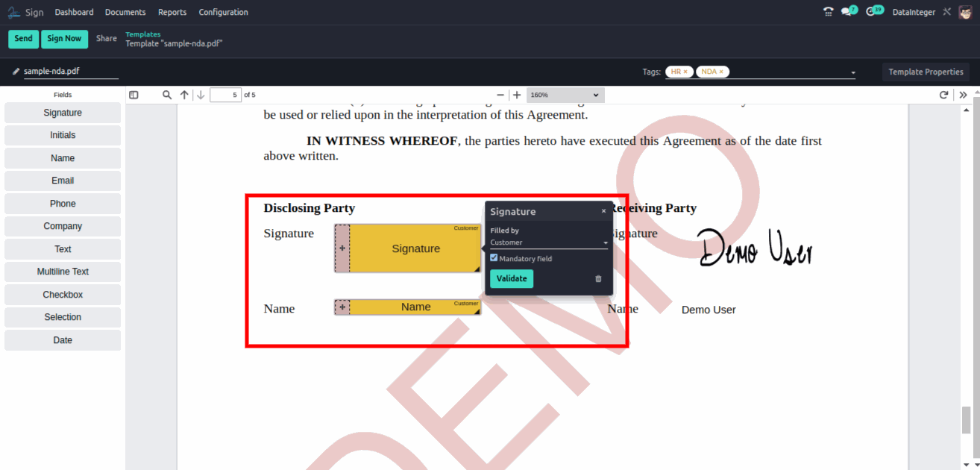Screen dimensions: 980x470
Task: Click the phone icon in the top bar
Action: (828, 11)
